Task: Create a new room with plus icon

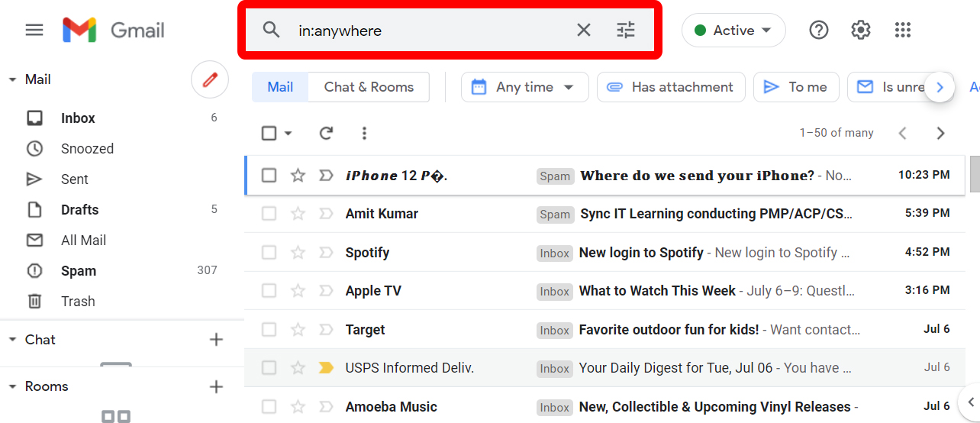Action: [x=216, y=386]
